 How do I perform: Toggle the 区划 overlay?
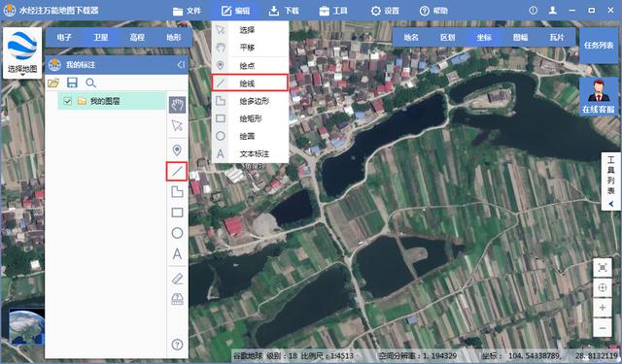pyautogui.click(x=447, y=37)
